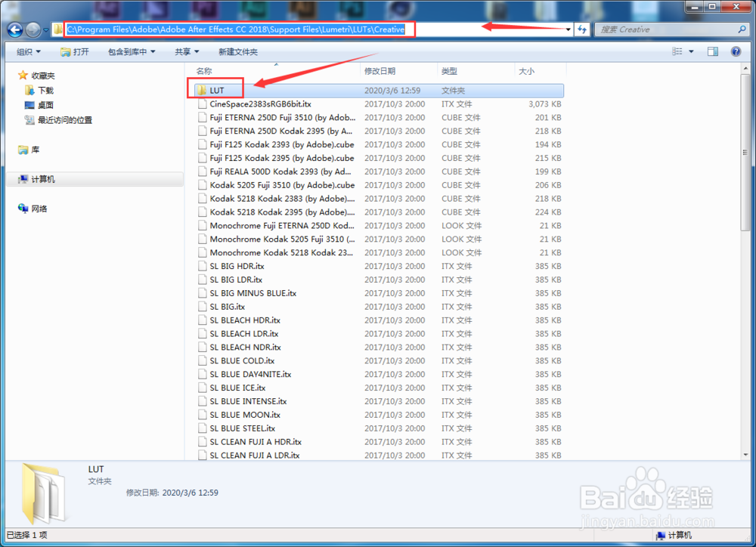Image resolution: width=756 pixels, height=547 pixels.
Task: Select Monochrome Kodak 5205 Fuji 3510 file
Action: tap(379, 239)
